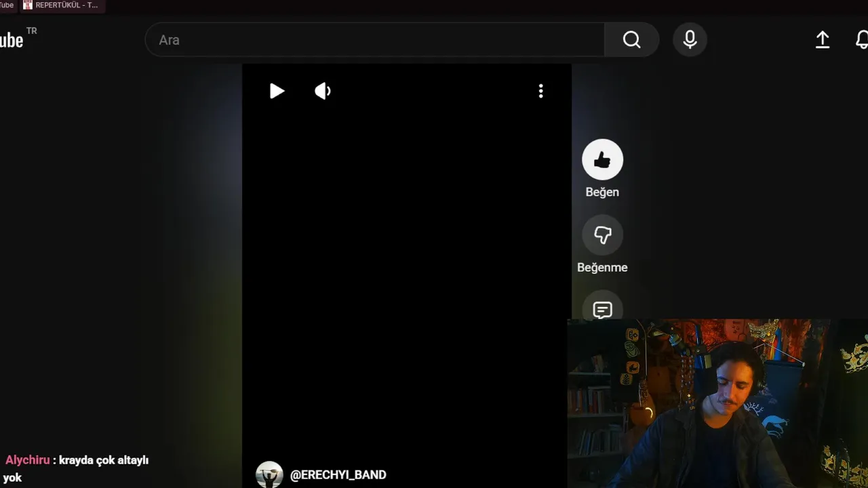
Task: Click the webcam overlay of the streamer
Action: [x=717, y=403]
